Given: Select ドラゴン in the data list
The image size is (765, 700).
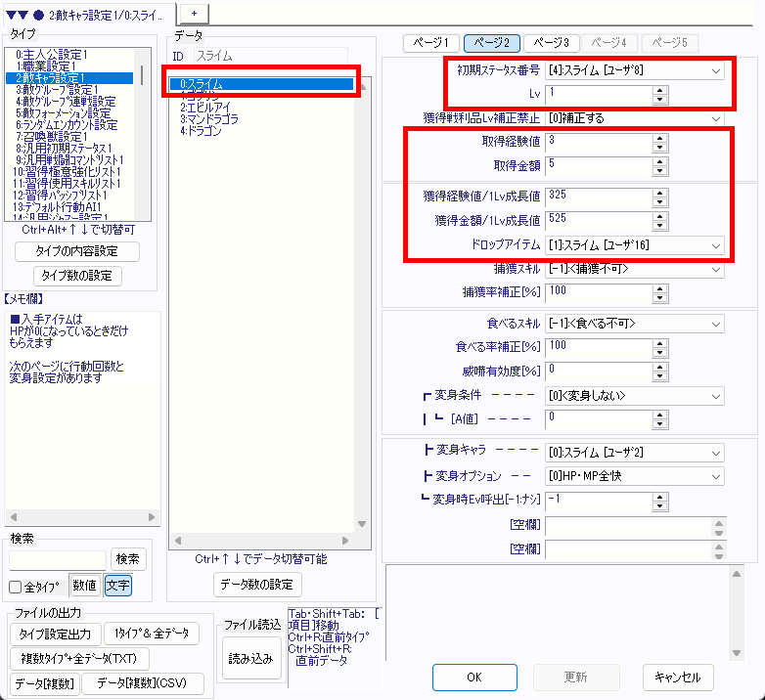Looking at the screenshot, I should pyautogui.click(x=201, y=131).
